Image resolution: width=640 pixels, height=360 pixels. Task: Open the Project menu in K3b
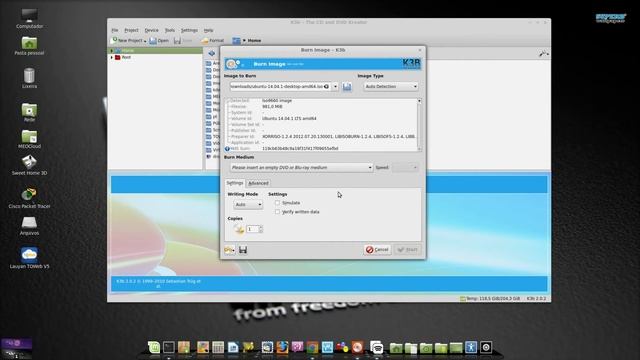point(131,30)
